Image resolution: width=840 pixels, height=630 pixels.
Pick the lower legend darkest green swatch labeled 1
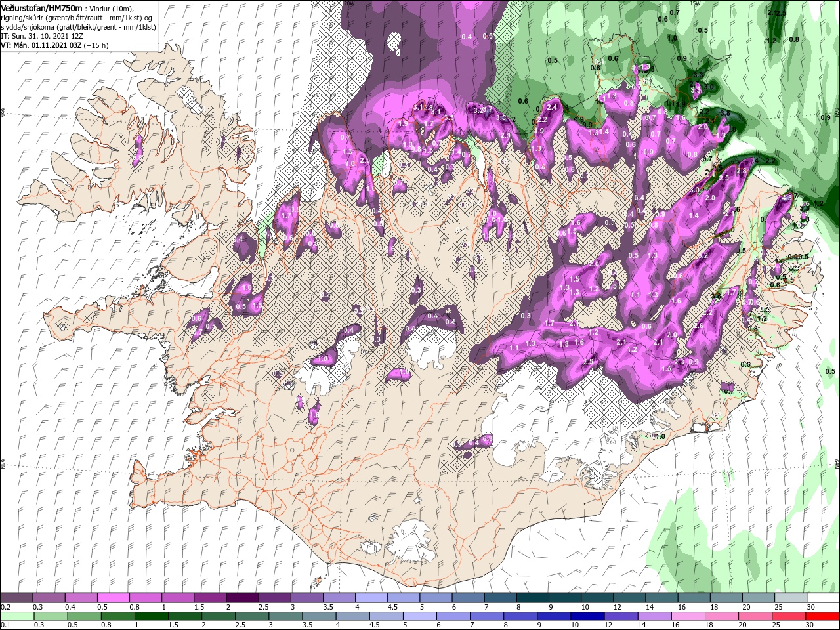coord(151,616)
